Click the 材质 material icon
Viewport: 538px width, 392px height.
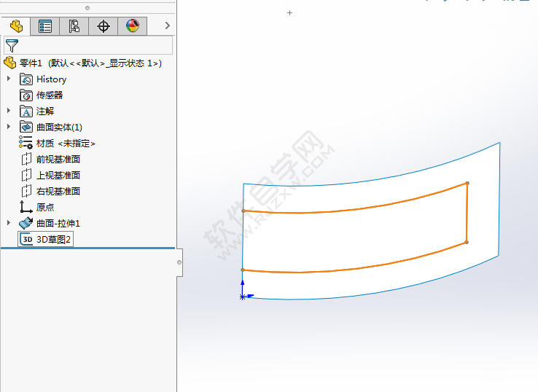[26, 143]
